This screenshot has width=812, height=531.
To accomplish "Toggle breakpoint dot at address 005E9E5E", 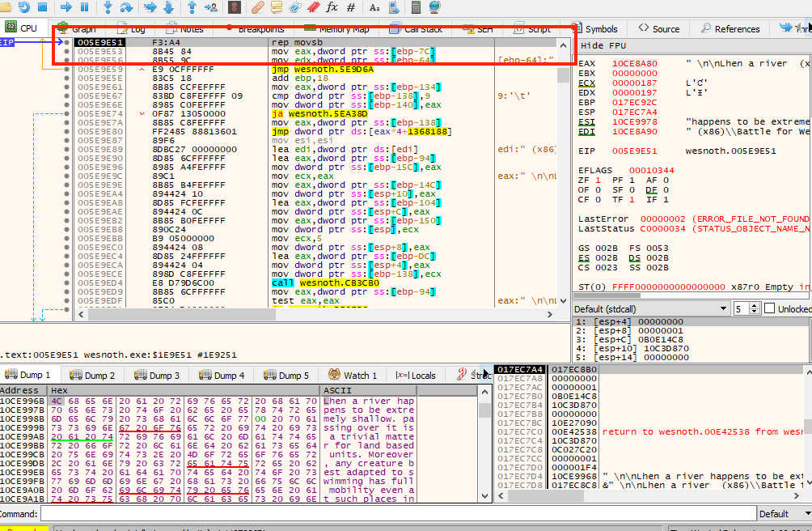I will [x=66, y=79].
